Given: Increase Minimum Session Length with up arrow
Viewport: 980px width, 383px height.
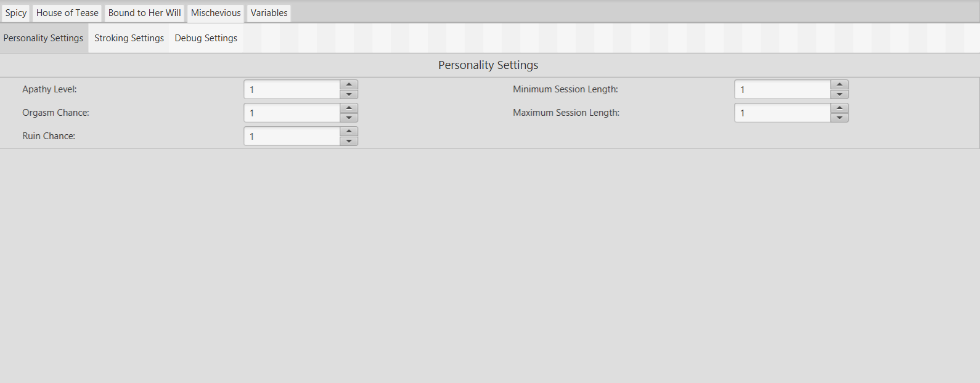Looking at the screenshot, I should tap(839, 85).
